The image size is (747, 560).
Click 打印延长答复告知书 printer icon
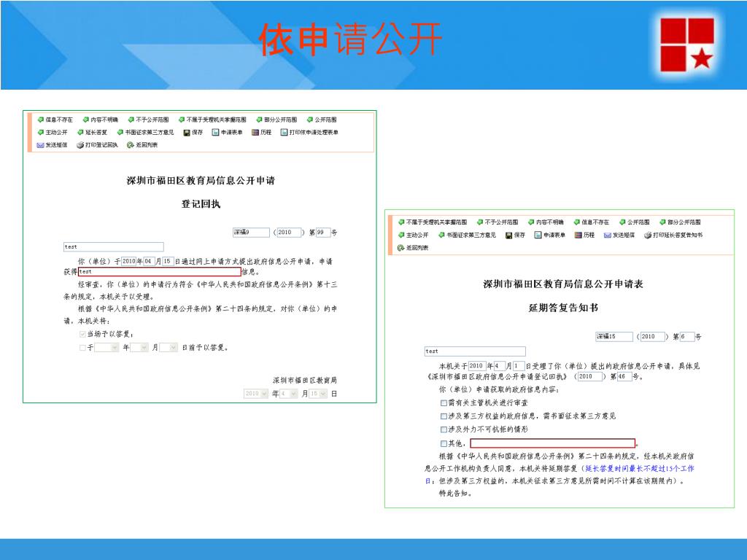point(648,235)
